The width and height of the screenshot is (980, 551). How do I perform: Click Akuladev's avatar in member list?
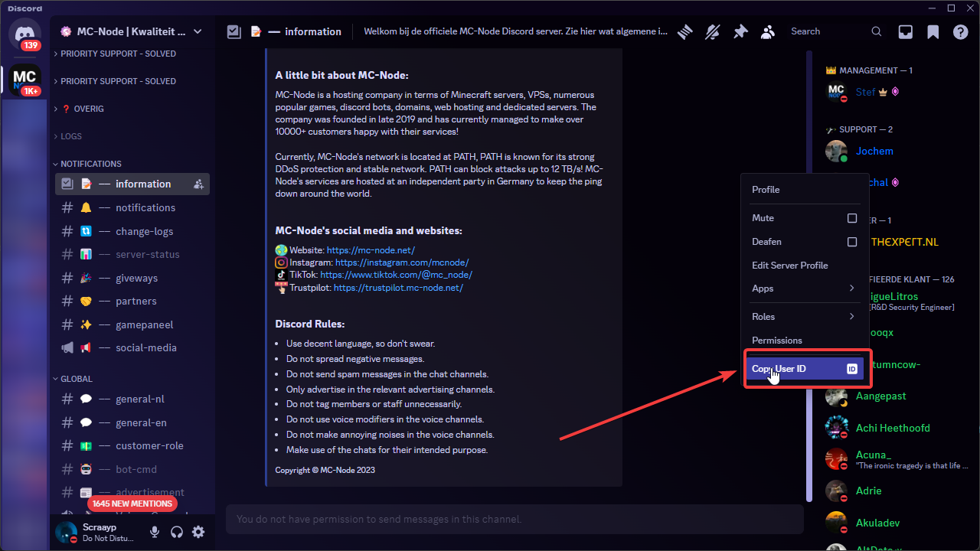[836, 523]
